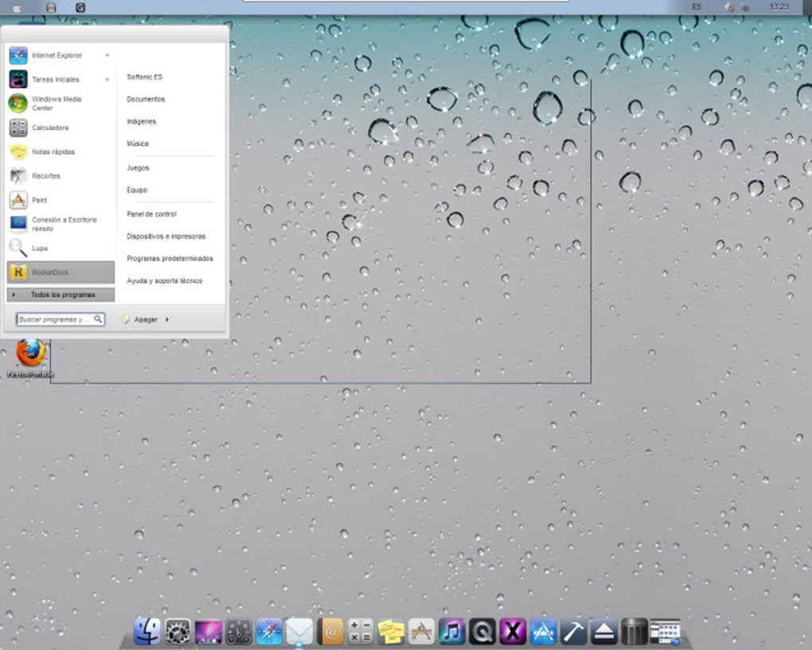Expand Tareas iniciales jump list arrow
The height and width of the screenshot is (650, 812).
(107, 80)
